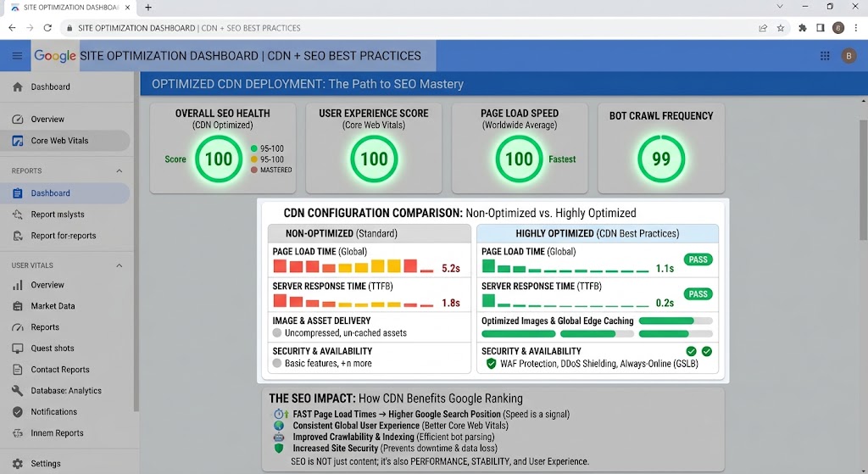The height and width of the screenshot is (474, 868).
Task: Click the Innem Reports icon
Action: click(18, 433)
